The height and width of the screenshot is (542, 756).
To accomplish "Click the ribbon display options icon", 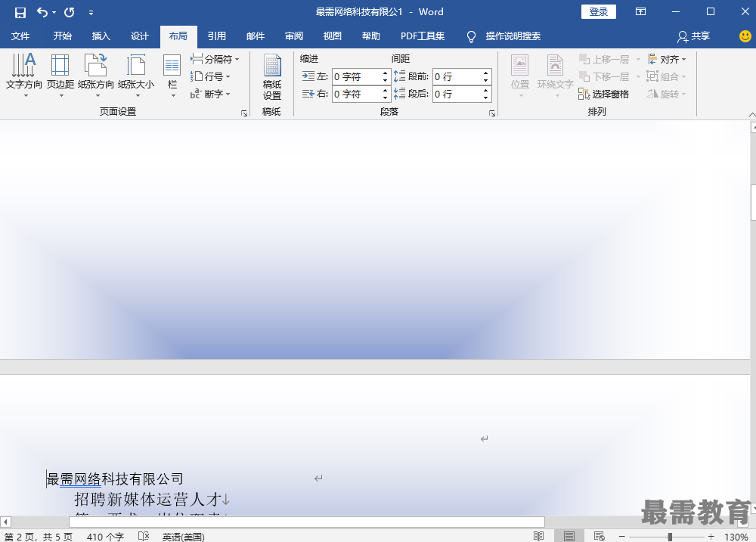I will (640, 11).
